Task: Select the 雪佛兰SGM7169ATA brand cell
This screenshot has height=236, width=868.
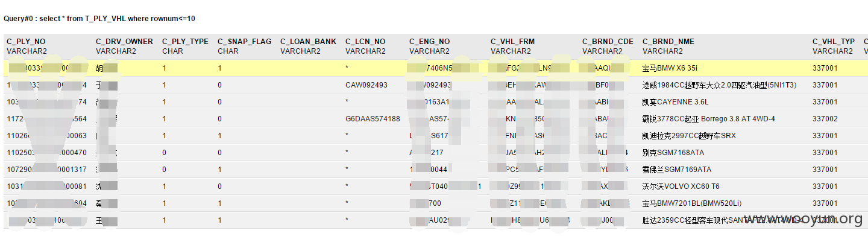Action: 677,170
